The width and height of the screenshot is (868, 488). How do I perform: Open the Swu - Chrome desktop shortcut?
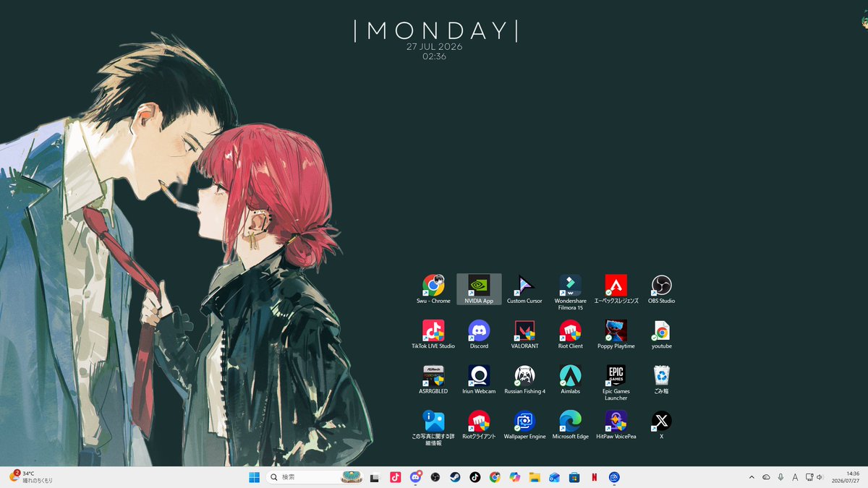[x=433, y=289]
